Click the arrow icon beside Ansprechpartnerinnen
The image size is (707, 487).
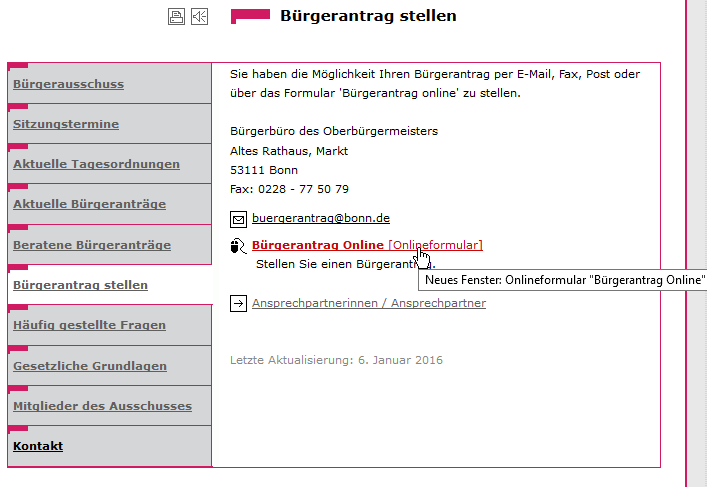[x=238, y=303]
